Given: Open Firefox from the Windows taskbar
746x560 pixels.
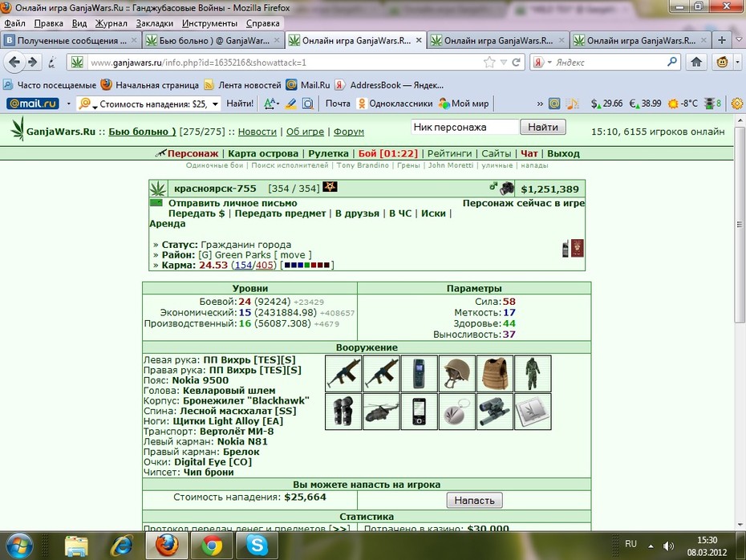Looking at the screenshot, I should click(x=167, y=546).
